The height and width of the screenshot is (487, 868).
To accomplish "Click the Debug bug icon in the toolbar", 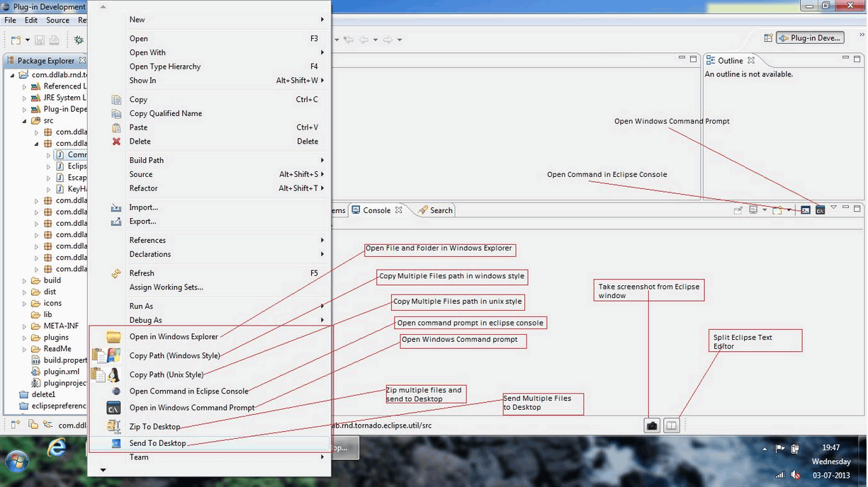I will coord(79,40).
